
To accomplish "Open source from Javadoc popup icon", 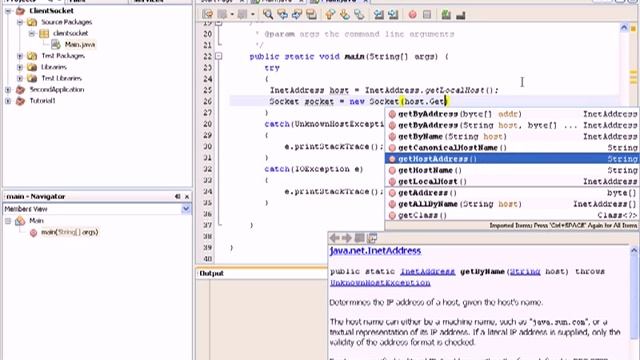I will pyautogui.click(x=372, y=238).
